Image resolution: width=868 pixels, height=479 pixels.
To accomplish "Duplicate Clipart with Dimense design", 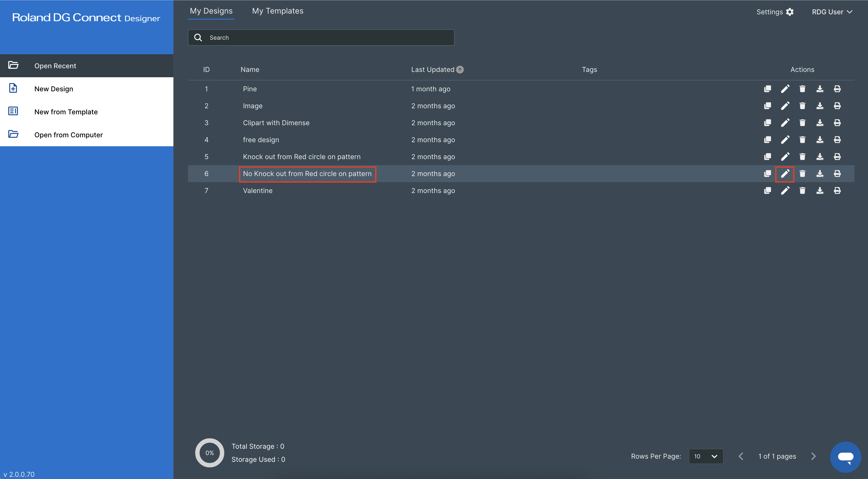I will click(x=767, y=123).
